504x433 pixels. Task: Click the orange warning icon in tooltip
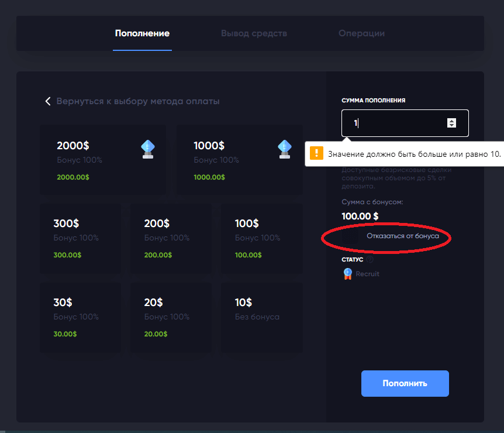click(x=316, y=153)
